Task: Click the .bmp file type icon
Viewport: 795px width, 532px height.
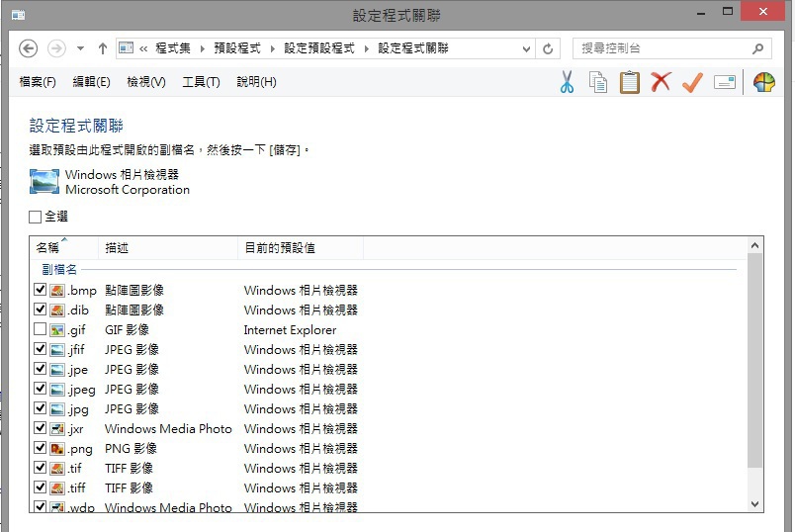Action: 57,291
